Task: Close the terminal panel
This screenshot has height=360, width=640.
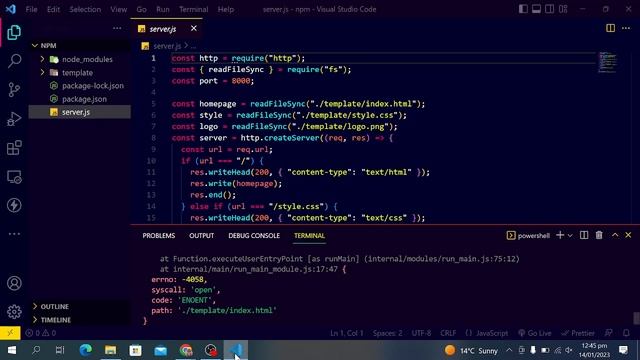Action: click(x=628, y=235)
